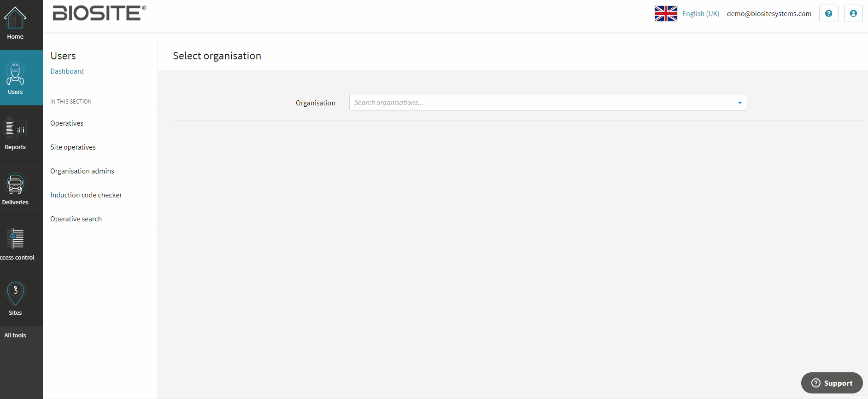Click the IN THIS SECTION label
This screenshot has height=399, width=868.
[x=71, y=102]
